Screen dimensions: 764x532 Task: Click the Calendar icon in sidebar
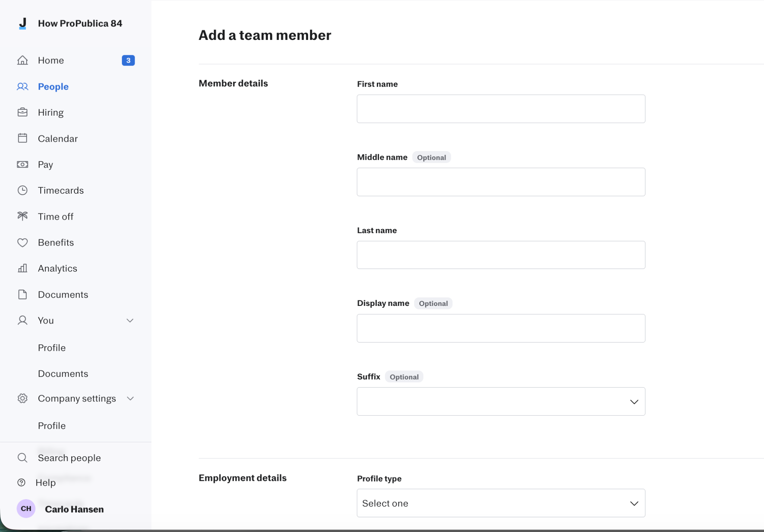pos(22,138)
